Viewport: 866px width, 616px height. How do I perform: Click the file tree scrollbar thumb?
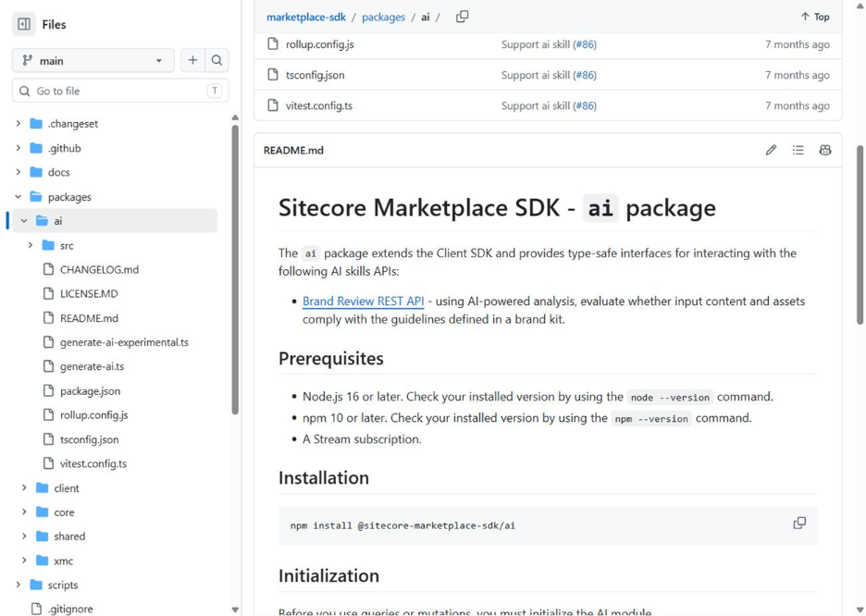pos(235,269)
